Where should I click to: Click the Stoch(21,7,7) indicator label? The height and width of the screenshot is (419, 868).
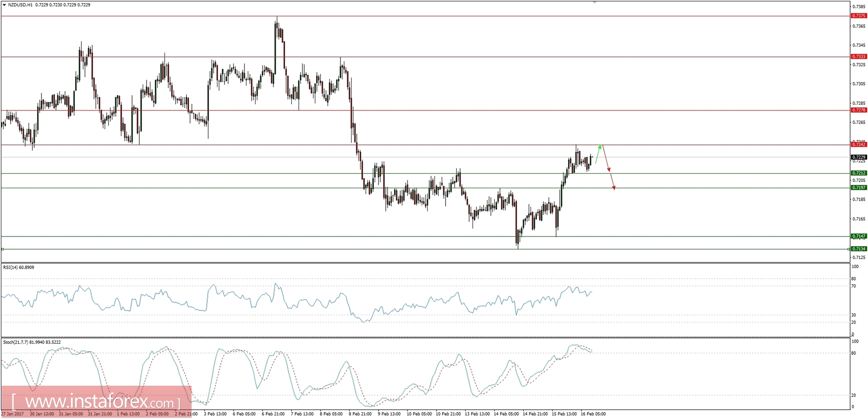[32, 342]
